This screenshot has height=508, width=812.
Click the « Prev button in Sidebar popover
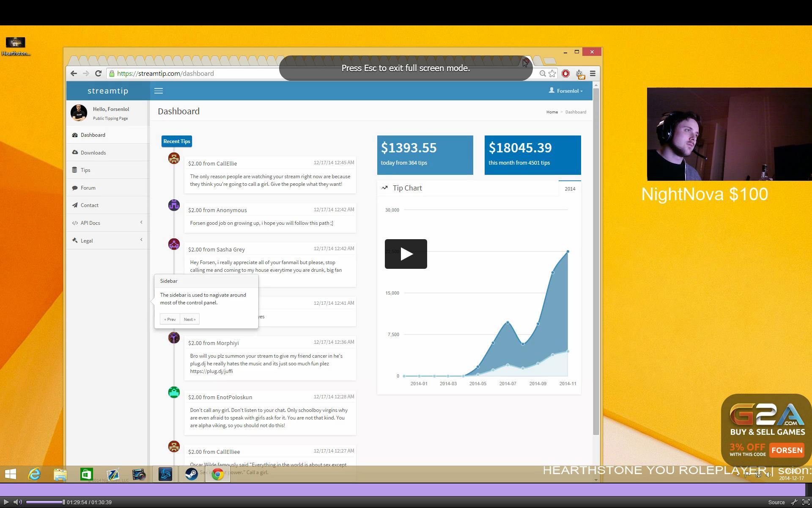(170, 319)
